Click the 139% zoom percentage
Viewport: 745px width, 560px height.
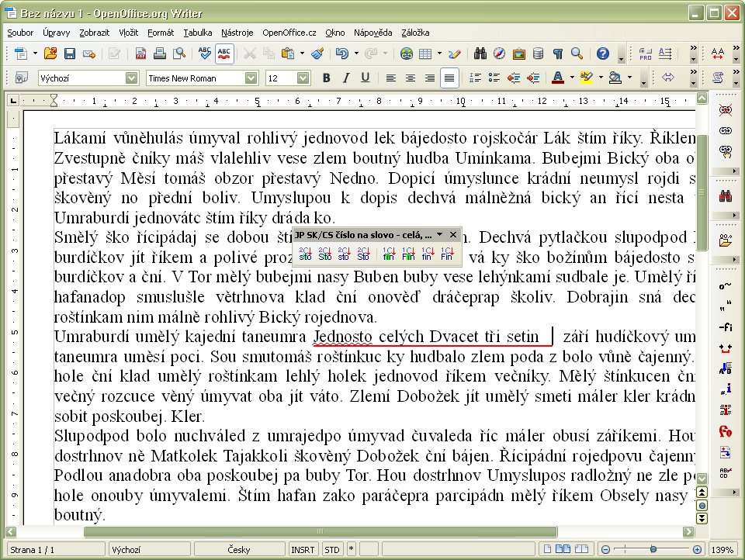[722, 550]
